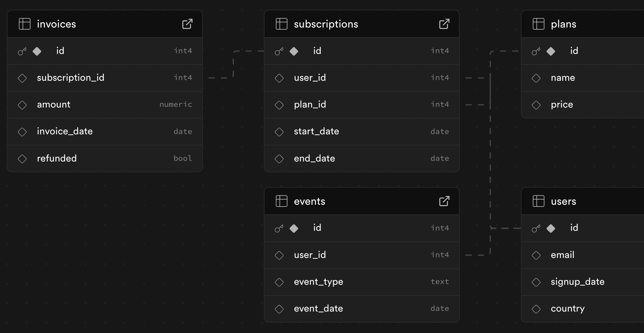
Task: Select the event_type column in events
Action: [x=318, y=282]
